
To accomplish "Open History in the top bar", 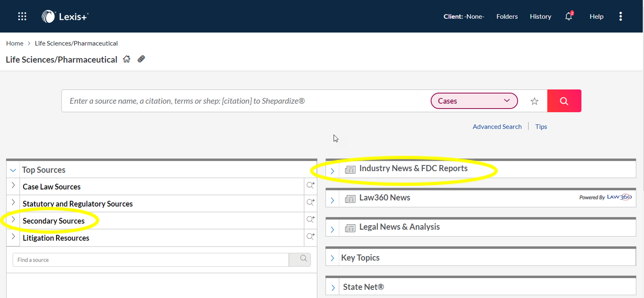I will click(541, 17).
